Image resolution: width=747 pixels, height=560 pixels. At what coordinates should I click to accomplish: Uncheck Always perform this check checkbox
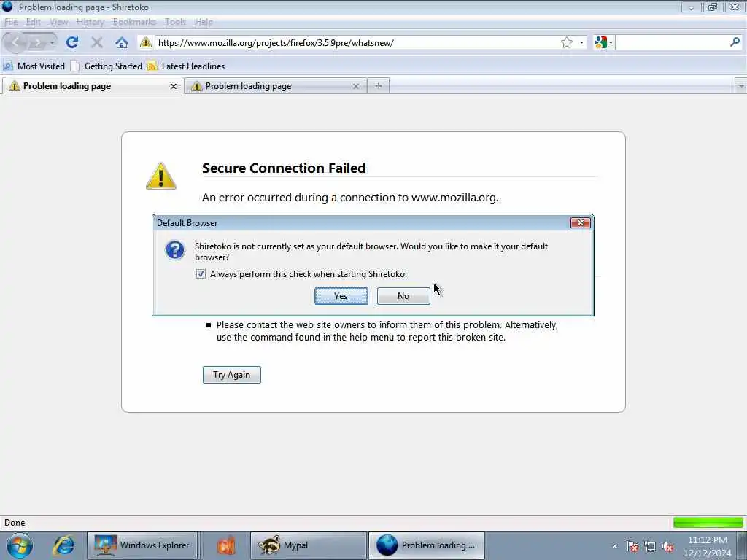201,274
